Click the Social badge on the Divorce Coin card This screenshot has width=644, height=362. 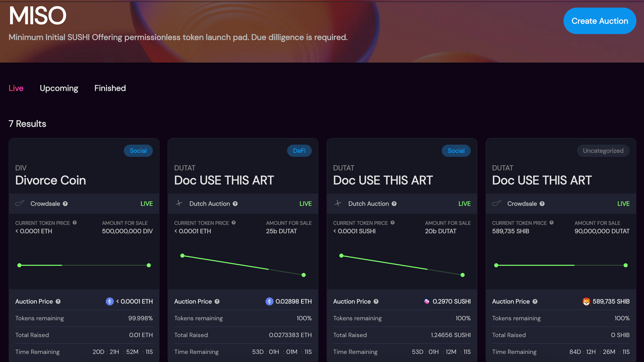coord(138,151)
